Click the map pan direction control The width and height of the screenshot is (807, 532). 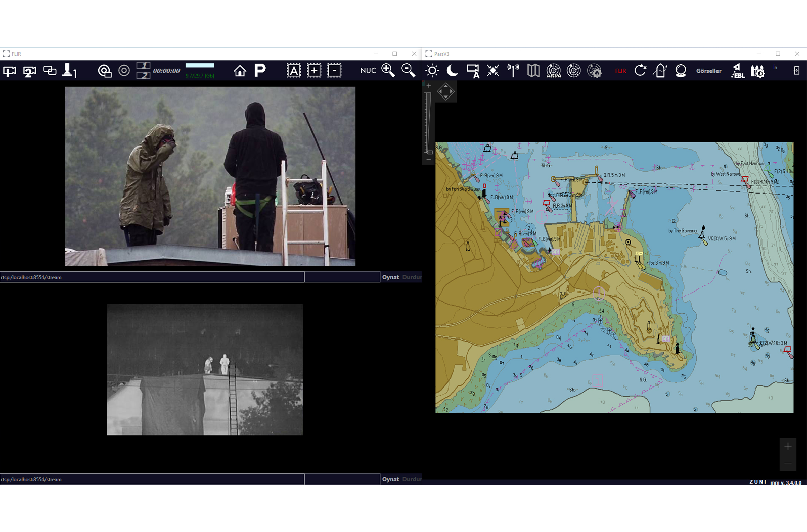[445, 91]
